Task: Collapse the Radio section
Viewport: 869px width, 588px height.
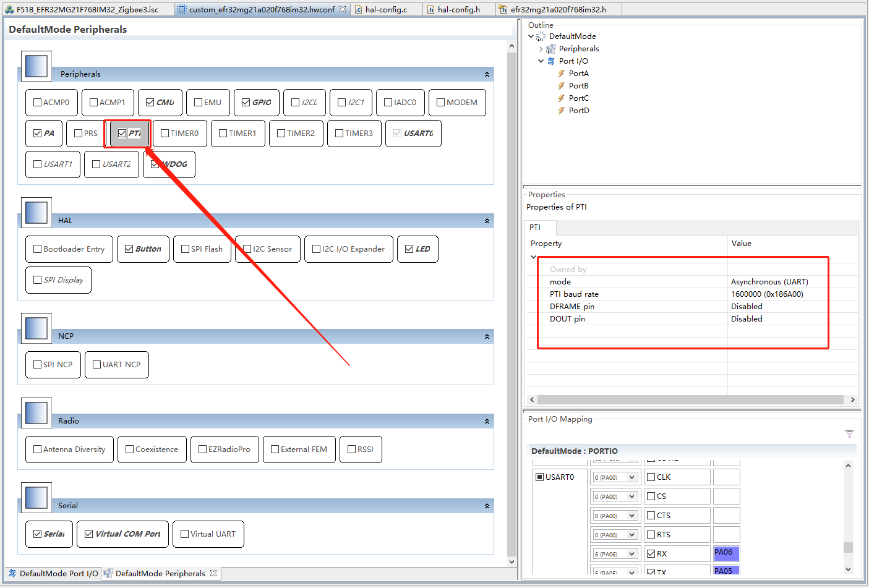Action: pyautogui.click(x=487, y=421)
